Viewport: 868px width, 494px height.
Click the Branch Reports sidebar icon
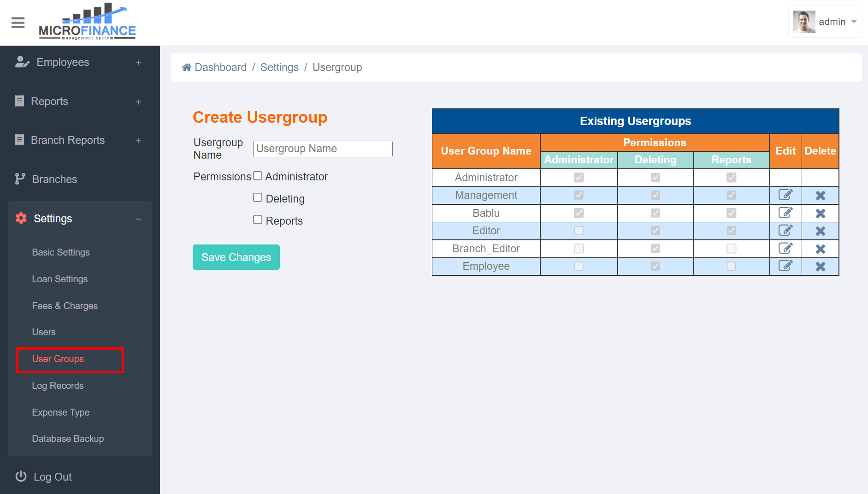coord(19,140)
